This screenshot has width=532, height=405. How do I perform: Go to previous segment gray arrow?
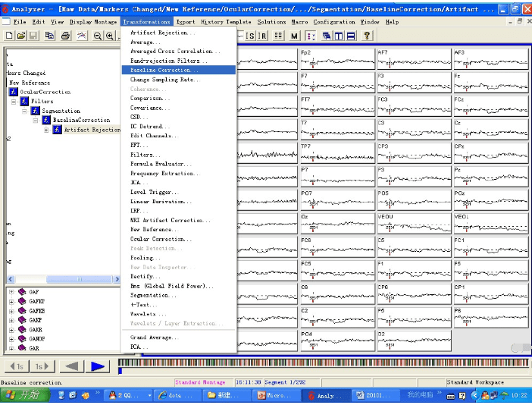tap(71, 366)
